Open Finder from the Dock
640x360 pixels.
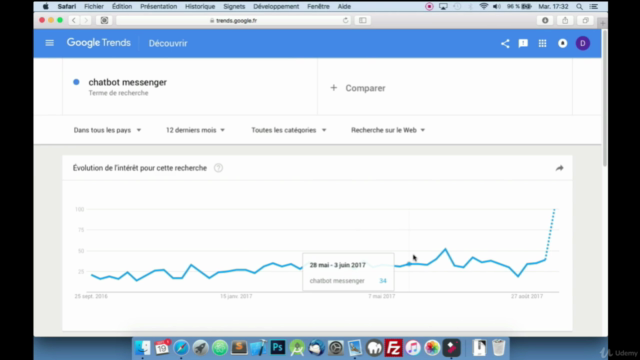click(142, 348)
